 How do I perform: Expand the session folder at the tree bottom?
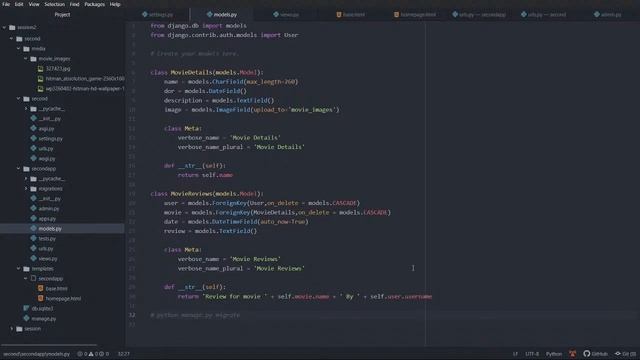[11, 329]
